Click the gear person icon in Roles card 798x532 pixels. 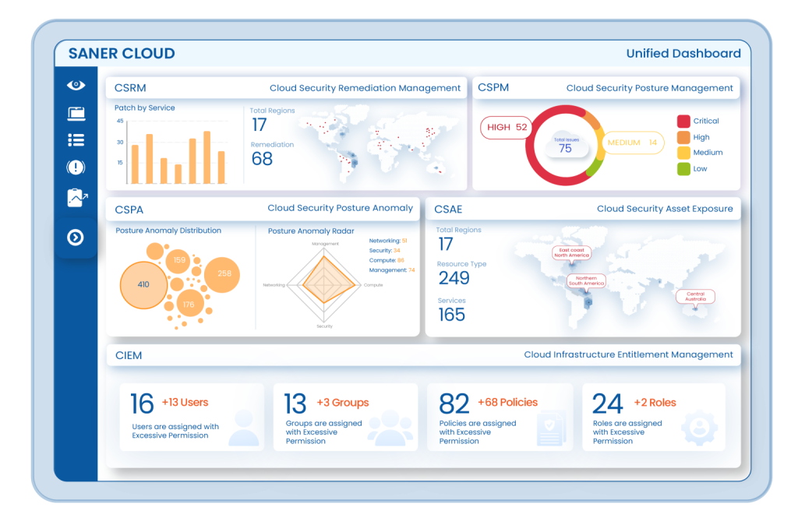tap(699, 427)
